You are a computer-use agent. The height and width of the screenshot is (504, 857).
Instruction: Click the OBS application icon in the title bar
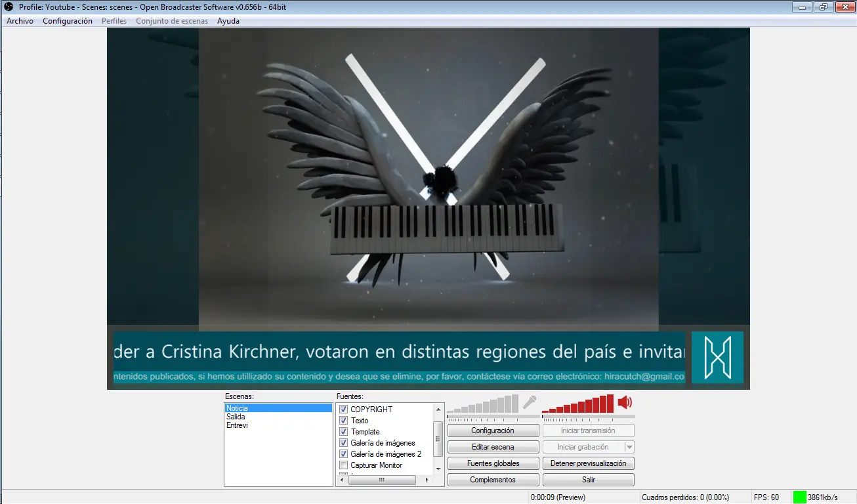pos(9,7)
